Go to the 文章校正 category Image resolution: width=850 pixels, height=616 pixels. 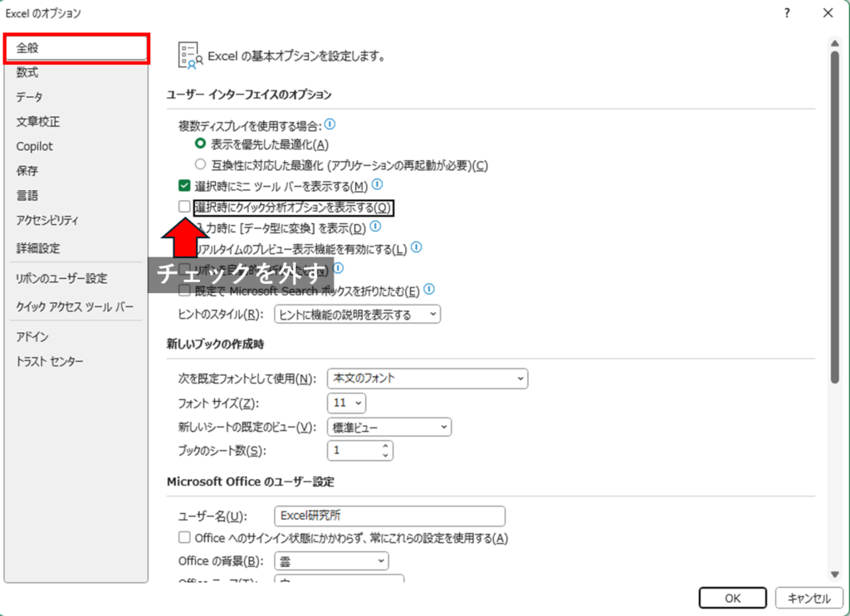click(76, 122)
